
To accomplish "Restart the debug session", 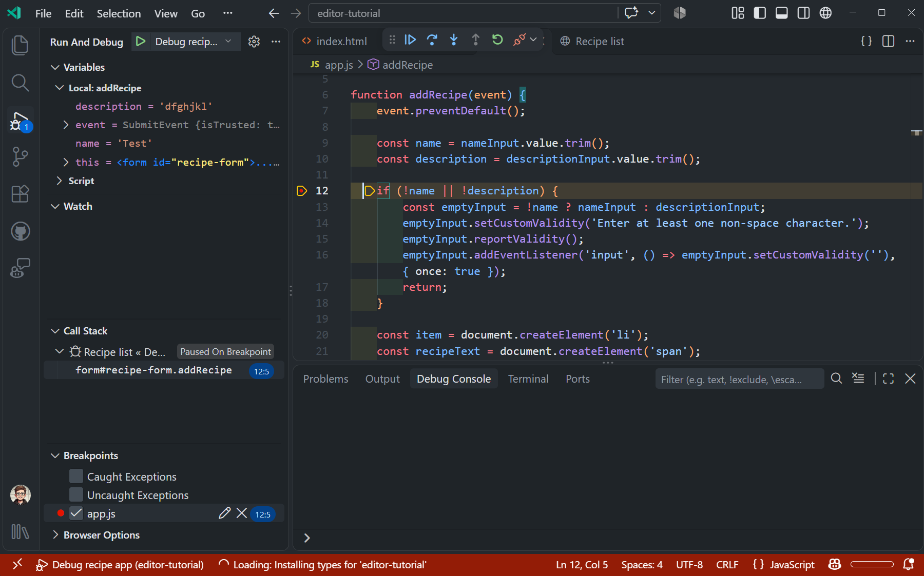I will coord(497,40).
